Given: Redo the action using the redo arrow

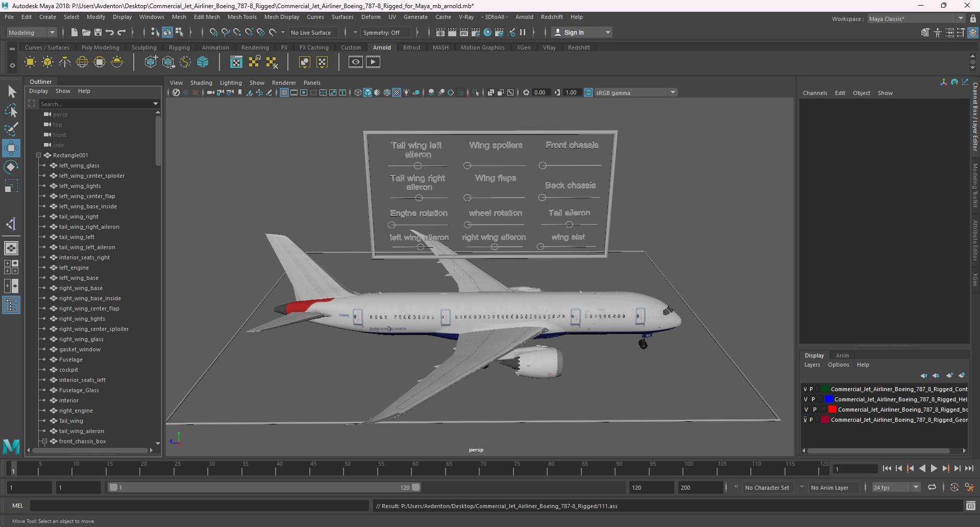Looking at the screenshot, I should pos(121,32).
